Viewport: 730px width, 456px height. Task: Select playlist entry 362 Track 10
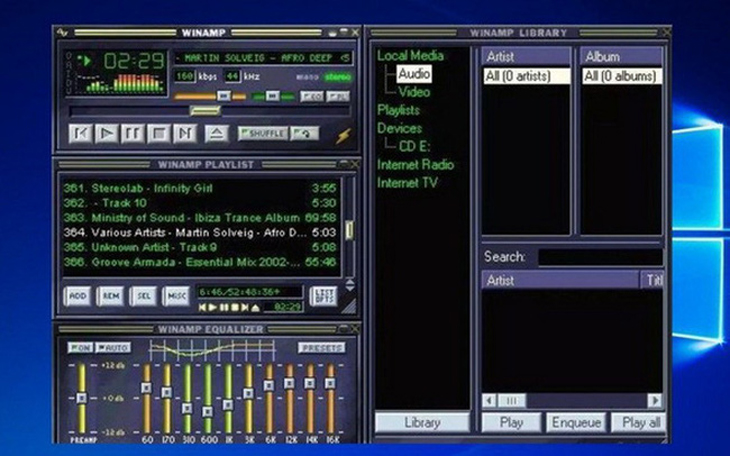[200, 203]
